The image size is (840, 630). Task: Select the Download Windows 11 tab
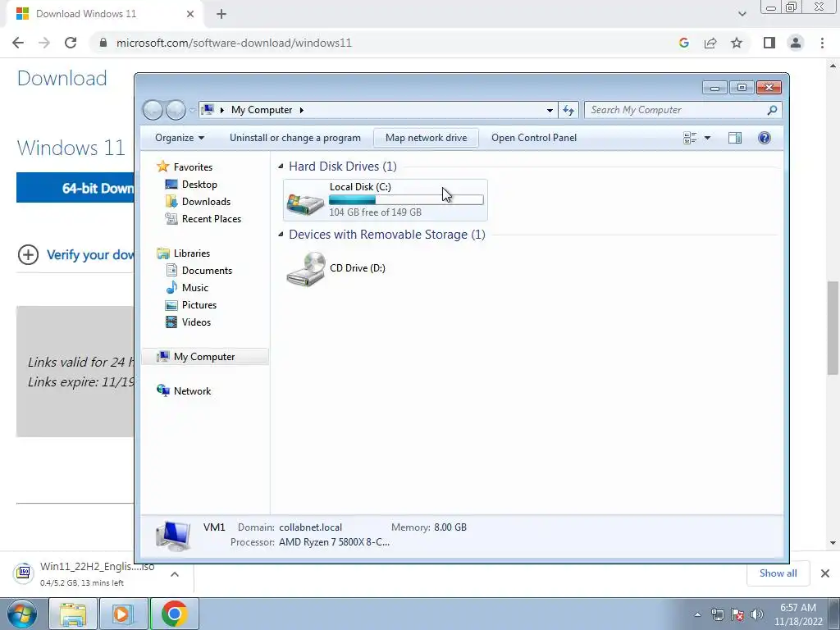click(104, 14)
